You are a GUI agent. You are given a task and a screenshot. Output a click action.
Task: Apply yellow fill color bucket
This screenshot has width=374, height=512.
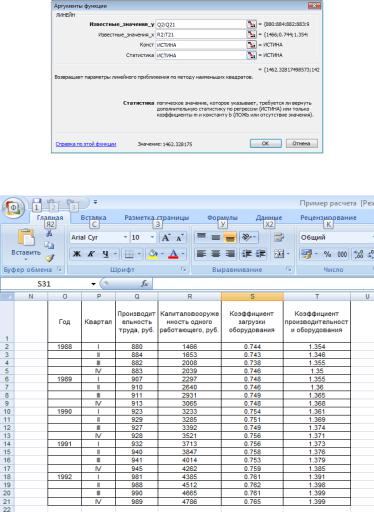click(153, 254)
